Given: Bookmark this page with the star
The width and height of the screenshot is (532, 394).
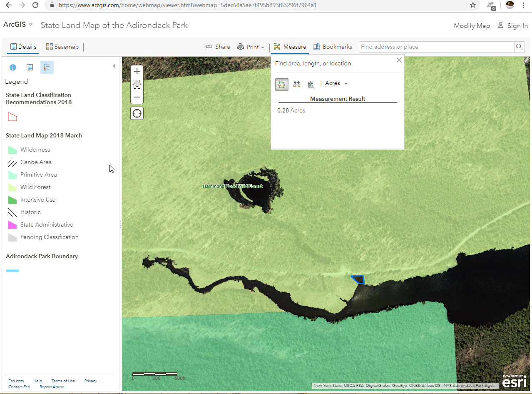Looking at the screenshot, I should point(473,5).
